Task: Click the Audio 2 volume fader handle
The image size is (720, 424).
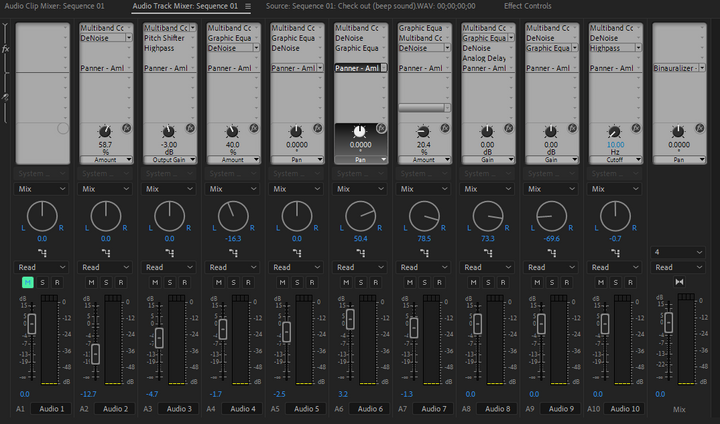Action: tap(96, 354)
